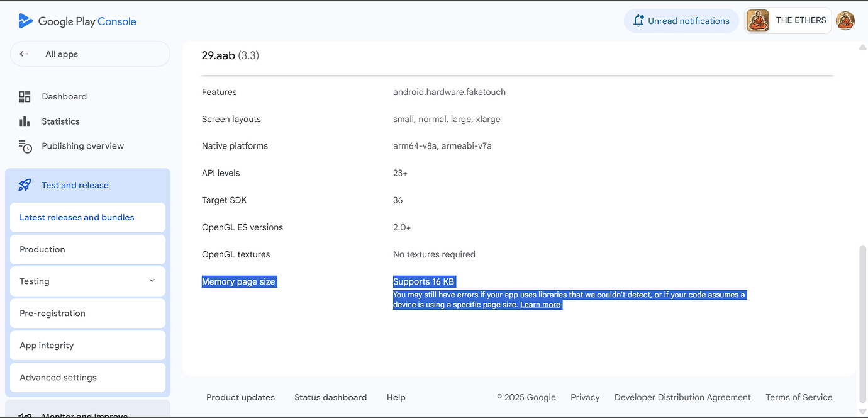Viewport: 868px width, 418px height.
Task: Click the Unread notifications bell icon
Action: pyautogui.click(x=638, y=21)
